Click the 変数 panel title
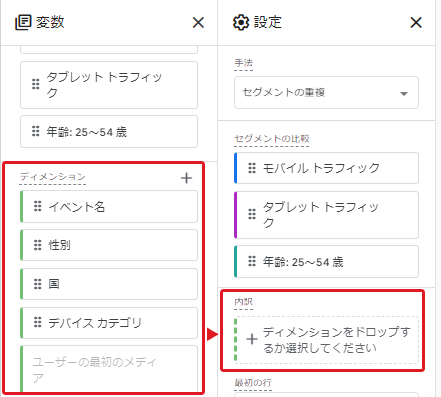441x397 pixels. click(x=50, y=22)
